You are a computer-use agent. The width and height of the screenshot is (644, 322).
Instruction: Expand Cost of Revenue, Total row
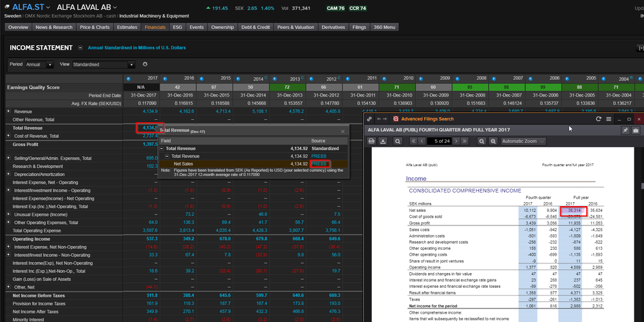(9, 136)
